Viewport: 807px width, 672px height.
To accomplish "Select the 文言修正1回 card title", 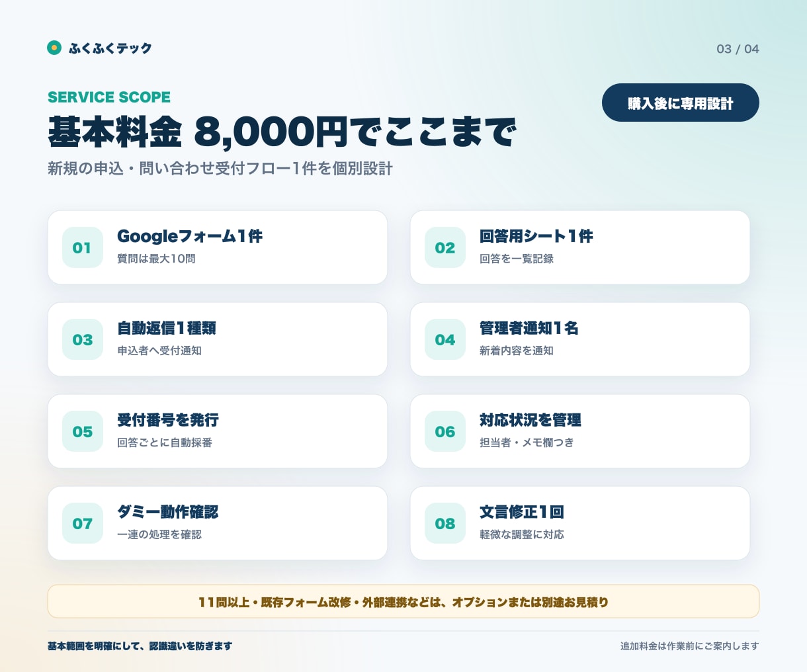I will tap(522, 512).
